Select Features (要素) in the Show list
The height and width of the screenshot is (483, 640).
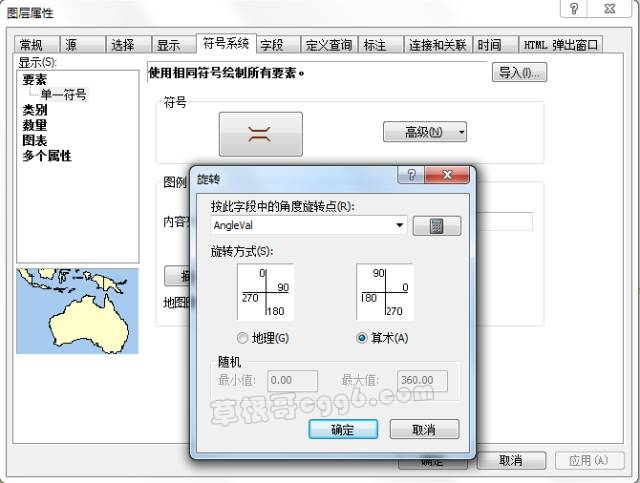click(x=35, y=80)
